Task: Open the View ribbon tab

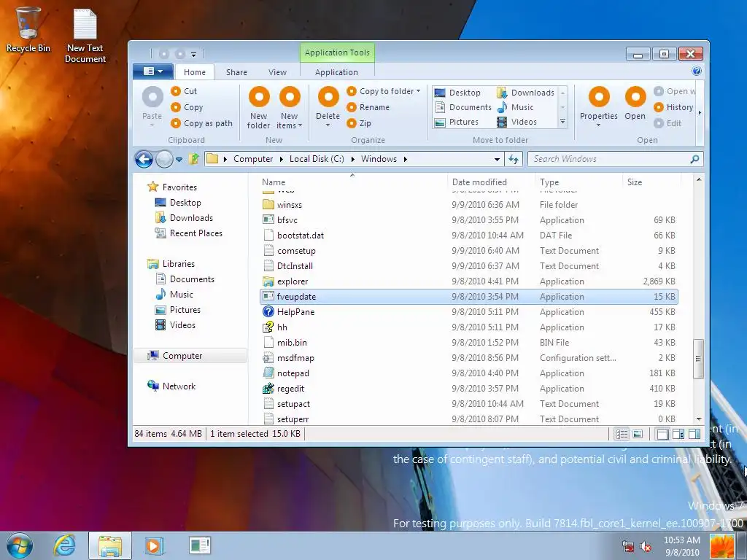Action: coord(277,72)
